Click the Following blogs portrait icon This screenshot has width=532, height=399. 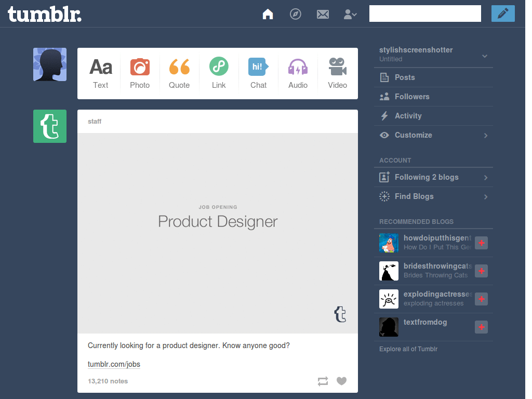pyautogui.click(x=384, y=177)
